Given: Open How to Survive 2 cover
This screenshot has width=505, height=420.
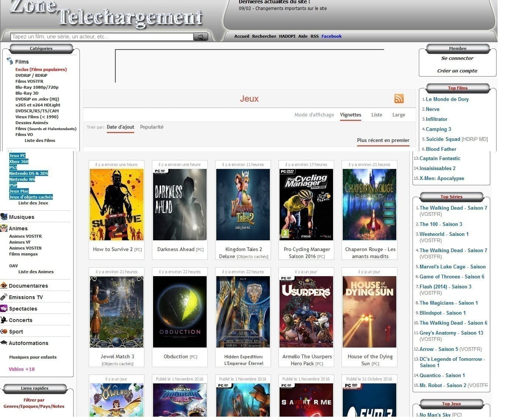Looking at the screenshot, I should 116,204.
